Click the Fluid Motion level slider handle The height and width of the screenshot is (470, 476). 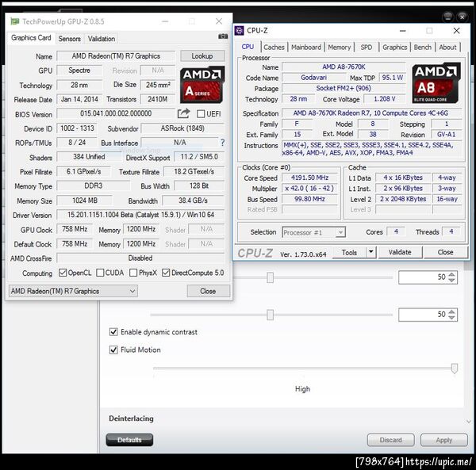(x=454, y=369)
